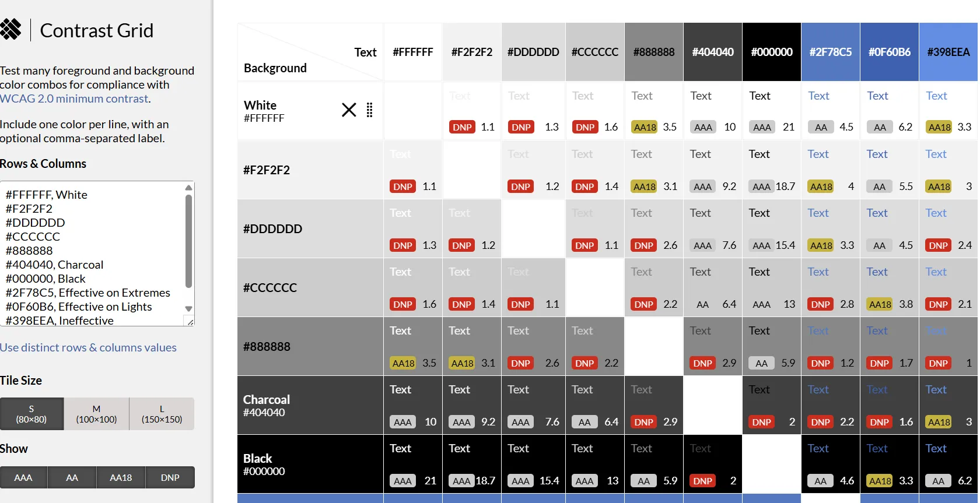Viewport: 980px width, 503px height.
Task: Click the DNP badge scoring 2.4 in #DDDDDD row
Action: 939,245
